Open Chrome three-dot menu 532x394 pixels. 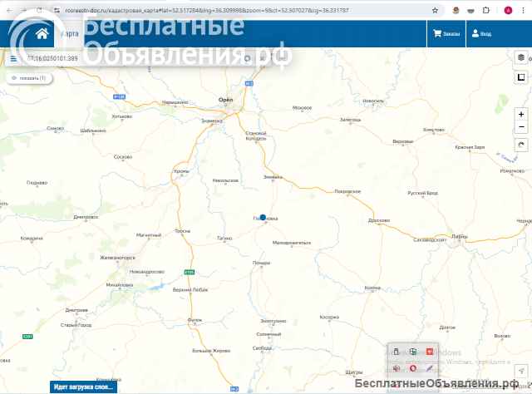pos(523,11)
